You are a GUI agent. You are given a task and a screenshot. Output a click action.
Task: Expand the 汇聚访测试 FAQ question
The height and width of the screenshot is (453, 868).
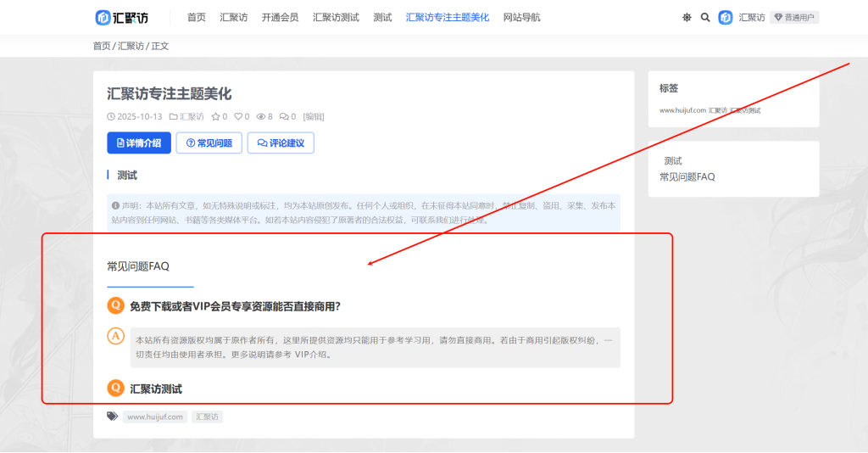click(x=156, y=389)
